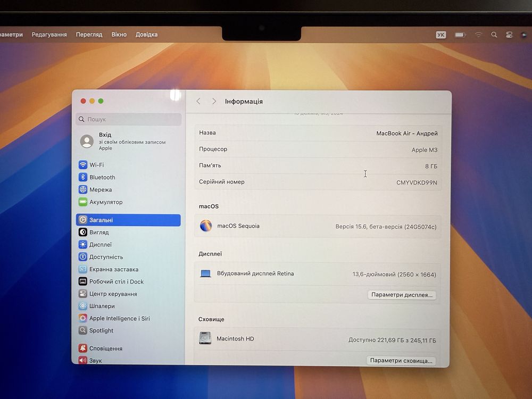This screenshot has height=399, width=532.
Task: Open the Вікно menu
Action: coord(119,35)
